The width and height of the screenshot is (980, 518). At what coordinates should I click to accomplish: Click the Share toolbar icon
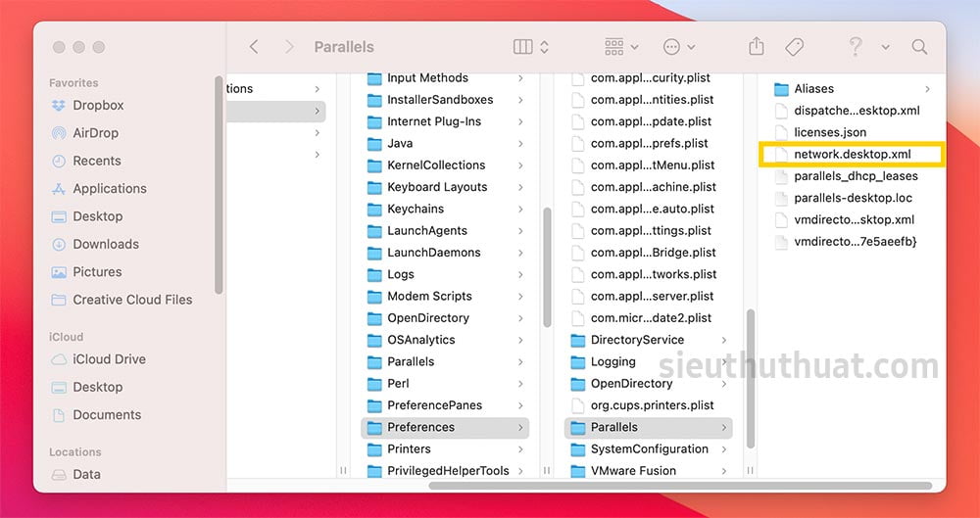757,47
